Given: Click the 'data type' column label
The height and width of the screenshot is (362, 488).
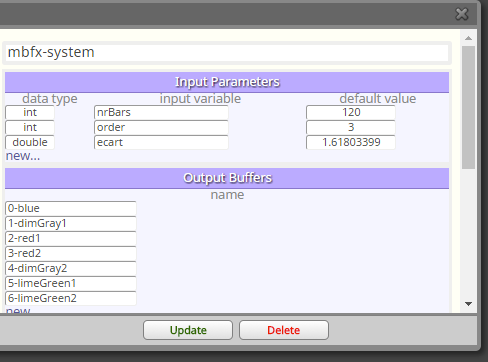Looking at the screenshot, I should pyautogui.click(x=50, y=99).
